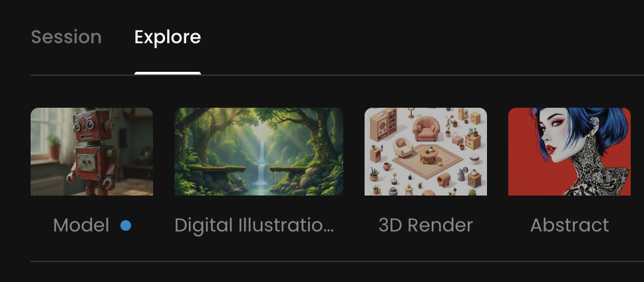Viewport: 644px width, 282px height.
Task: Open the red robot Model thumbnail
Action: click(92, 152)
